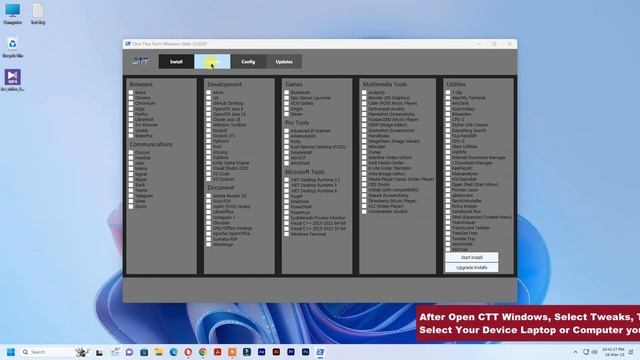Select the Advanced IP Scanner checkbox
The width and height of the screenshot is (640, 360).
(x=287, y=131)
